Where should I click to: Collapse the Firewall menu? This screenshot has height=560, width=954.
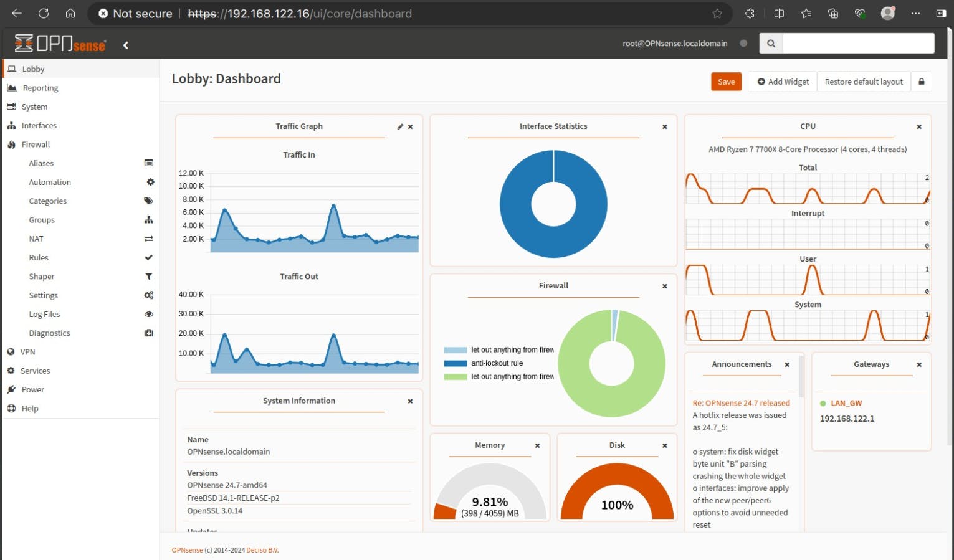tap(81, 145)
